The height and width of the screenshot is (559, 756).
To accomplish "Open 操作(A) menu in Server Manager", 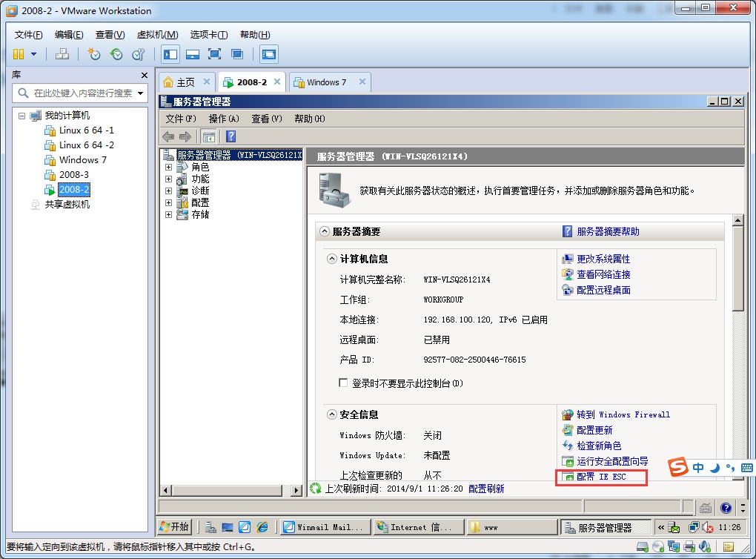I will [224, 119].
